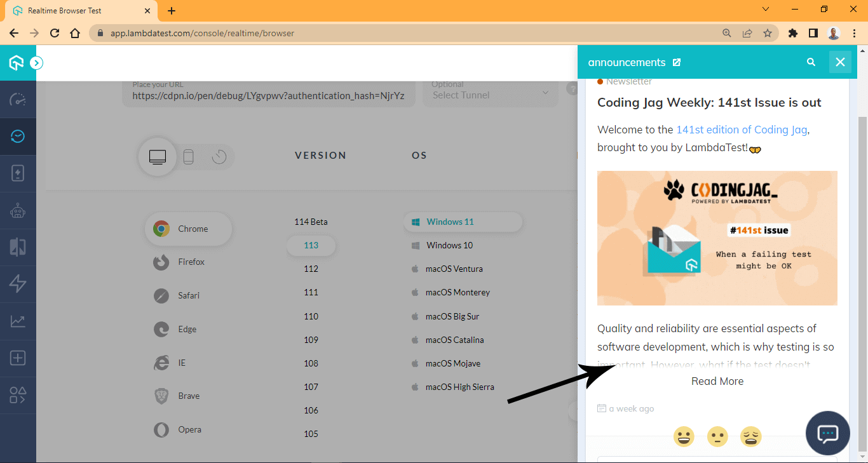This screenshot has width=868, height=463.
Task: Select version 105
Action: pyautogui.click(x=311, y=434)
